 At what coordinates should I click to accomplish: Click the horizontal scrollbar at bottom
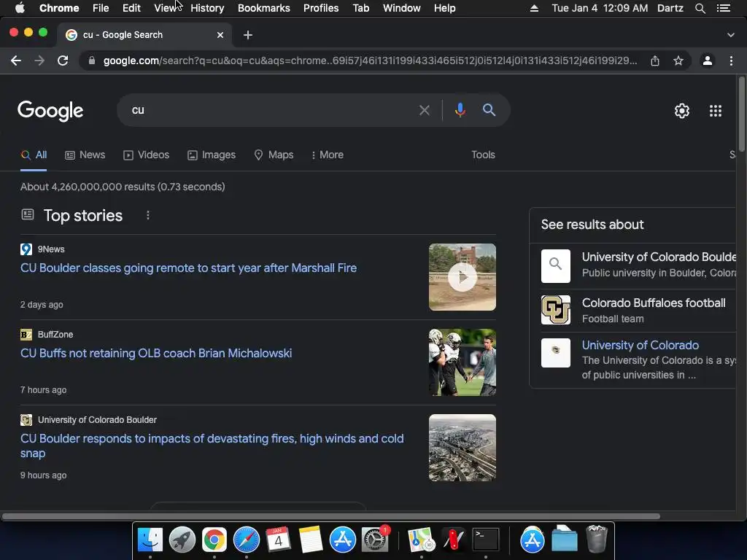coord(331,516)
